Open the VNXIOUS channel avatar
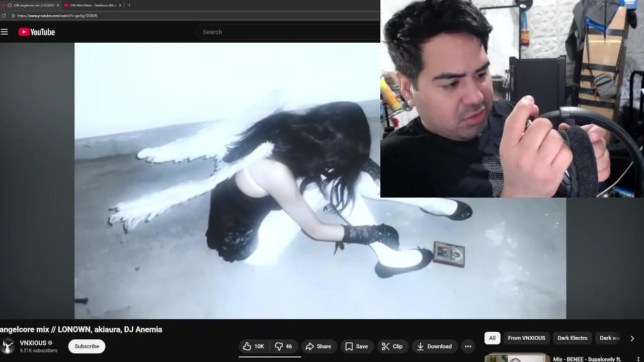This screenshot has width=644, height=362. (x=8, y=346)
